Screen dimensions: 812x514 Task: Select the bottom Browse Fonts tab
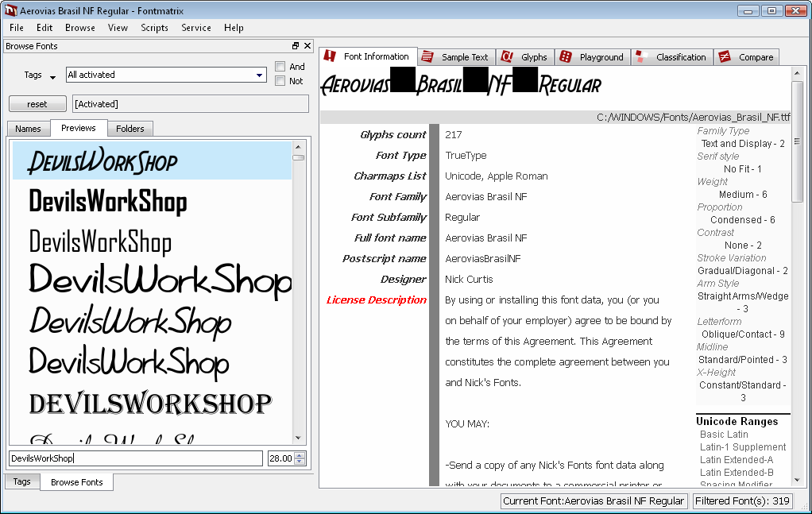click(x=76, y=482)
